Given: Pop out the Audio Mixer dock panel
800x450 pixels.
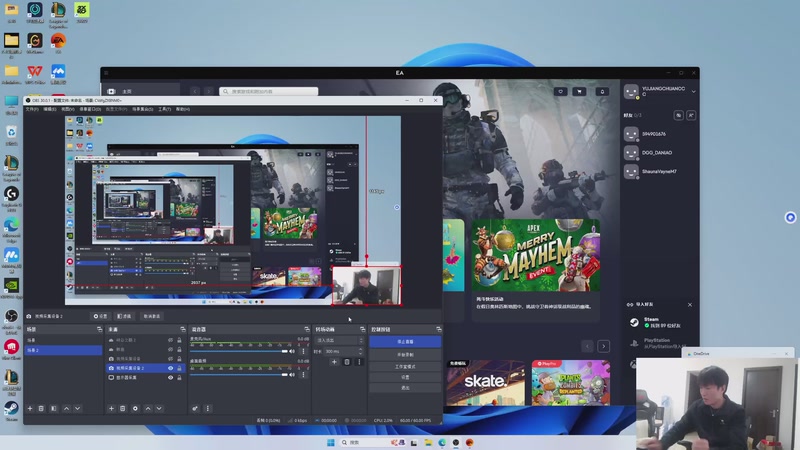Looking at the screenshot, I should tap(307, 330).
